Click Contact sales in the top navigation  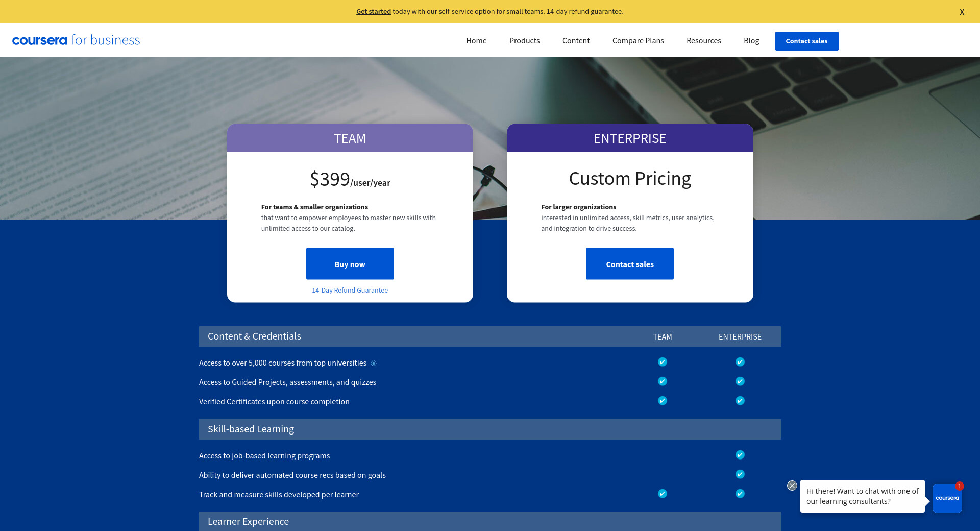(x=806, y=41)
